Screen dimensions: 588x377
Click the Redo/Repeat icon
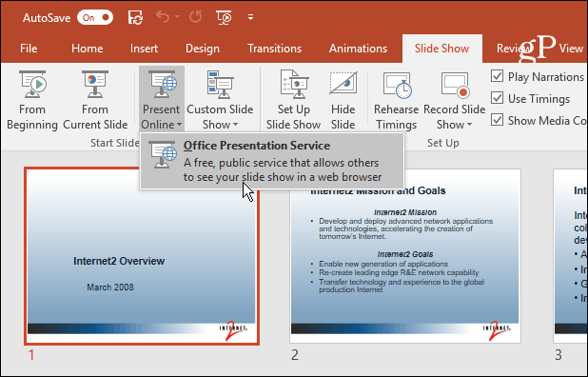(195, 17)
